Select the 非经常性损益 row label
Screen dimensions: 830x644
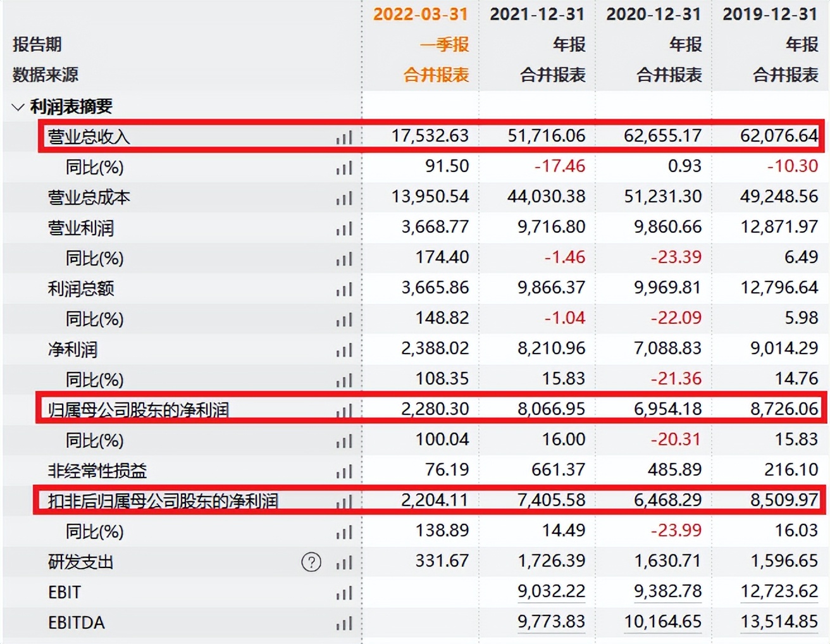click(97, 471)
